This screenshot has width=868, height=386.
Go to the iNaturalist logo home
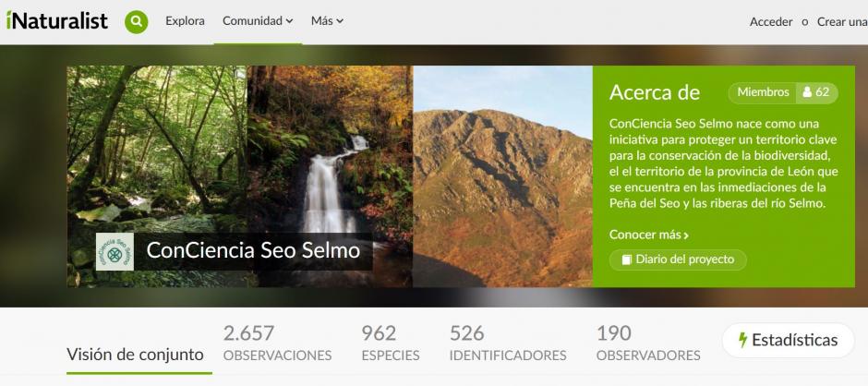tap(57, 21)
